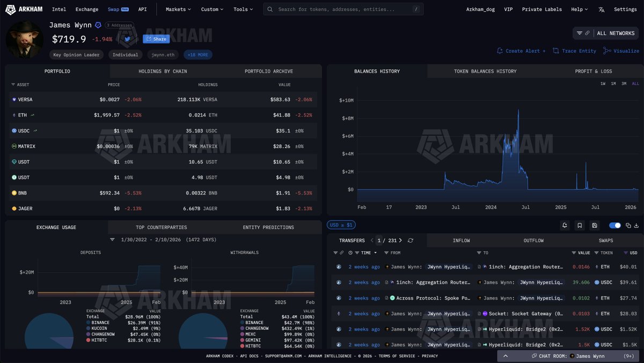The image size is (644, 363).
Task: Click the FROM column filter icon
Action: tap(387, 253)
